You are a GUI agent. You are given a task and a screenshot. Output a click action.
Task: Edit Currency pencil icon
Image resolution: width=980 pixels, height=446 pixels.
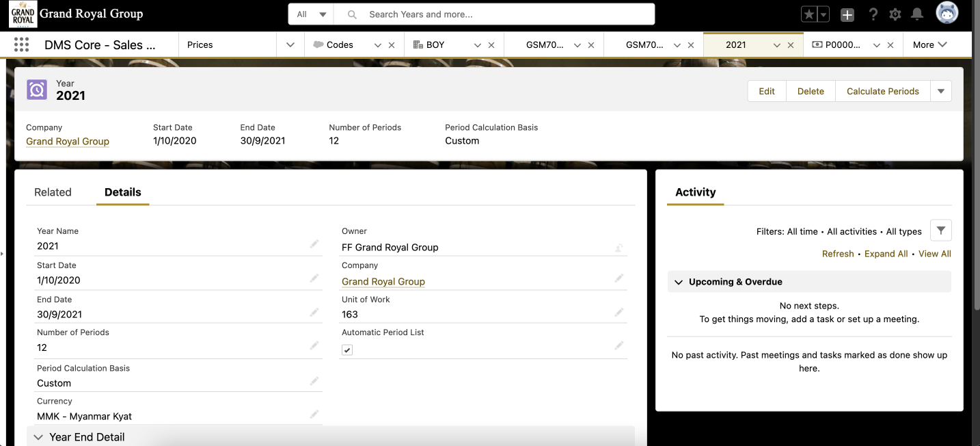coord(314,414)
